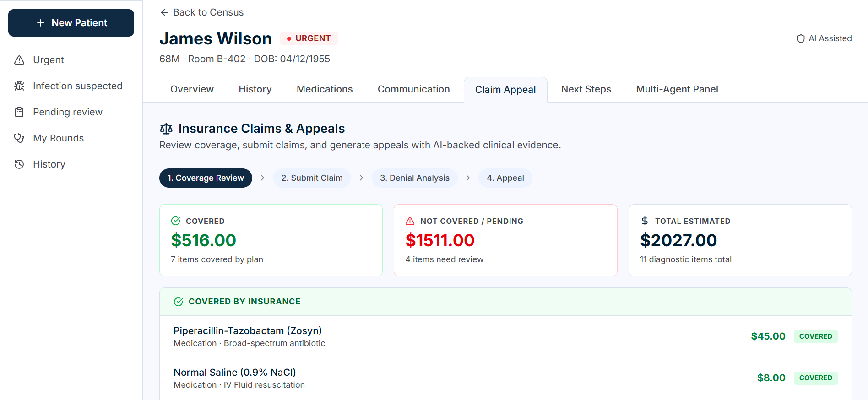This screenshot has height=400, width=868.
Task: Open the Medications tab
Action: pos(325,89)
